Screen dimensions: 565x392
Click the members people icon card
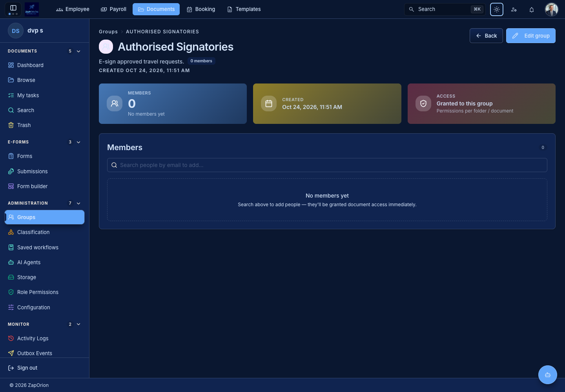click(x=115, y=103)
